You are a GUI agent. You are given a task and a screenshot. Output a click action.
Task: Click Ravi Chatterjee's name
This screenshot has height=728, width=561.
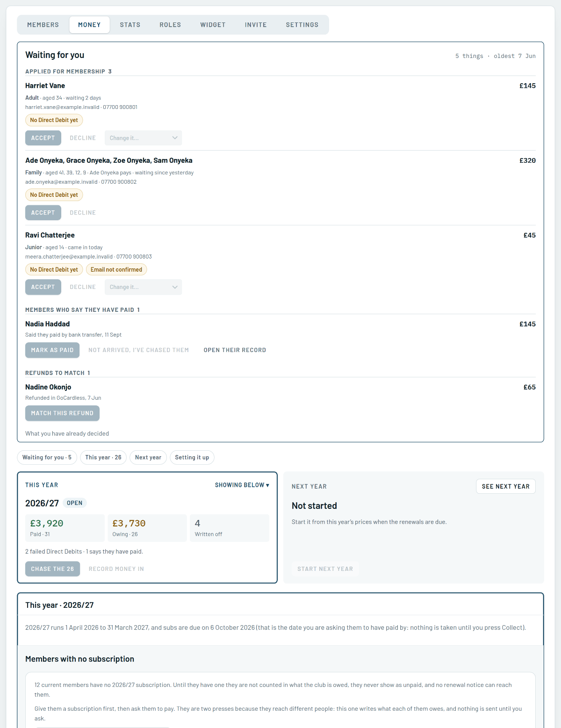50,235
